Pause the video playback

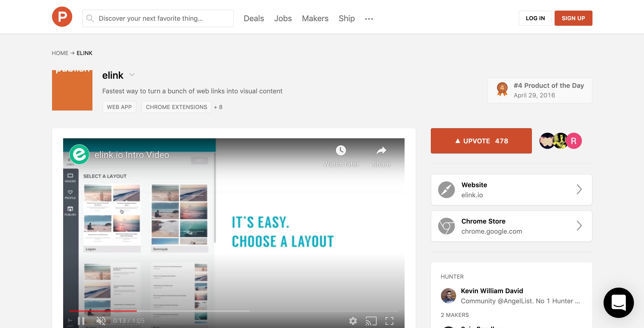point(81,321)
